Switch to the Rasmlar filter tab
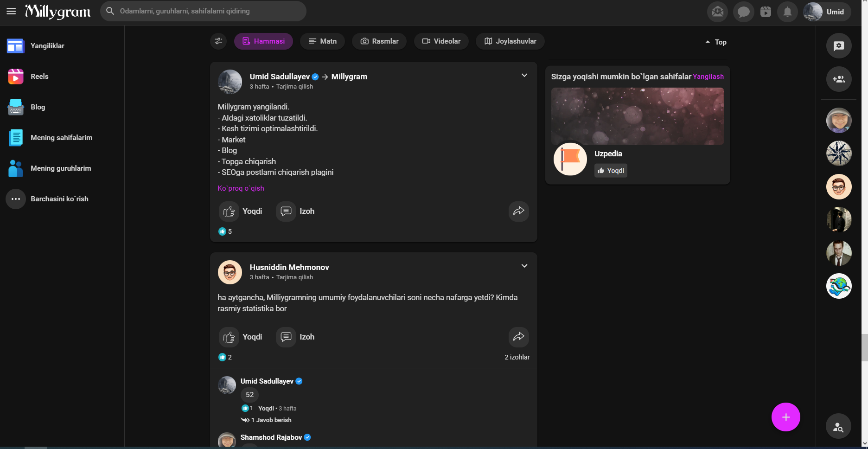 click(379, 41)
